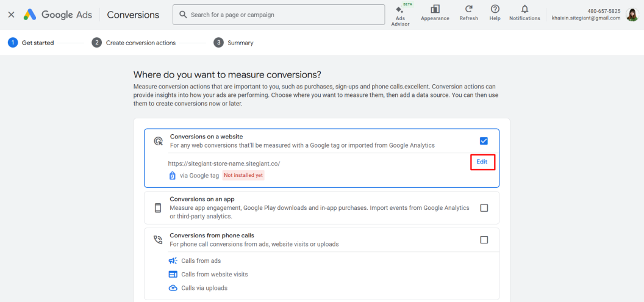Click Edit link for website URL
Viewport: 644px width, 302px height.
pos(482,162)
